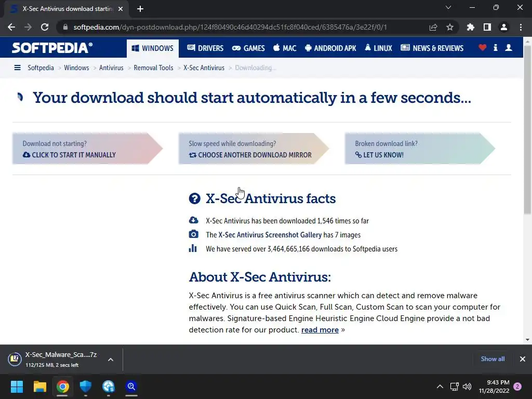532x399 pixels.
Task: Reload the Softpedia page
Action: 45,27
